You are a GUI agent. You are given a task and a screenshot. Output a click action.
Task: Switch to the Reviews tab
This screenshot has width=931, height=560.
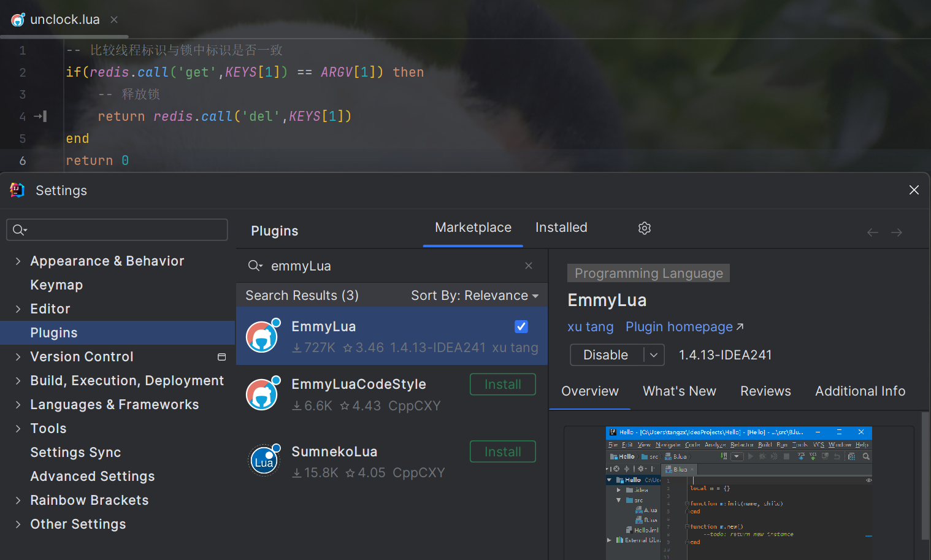pyautogui.click(x=765, y=391)
